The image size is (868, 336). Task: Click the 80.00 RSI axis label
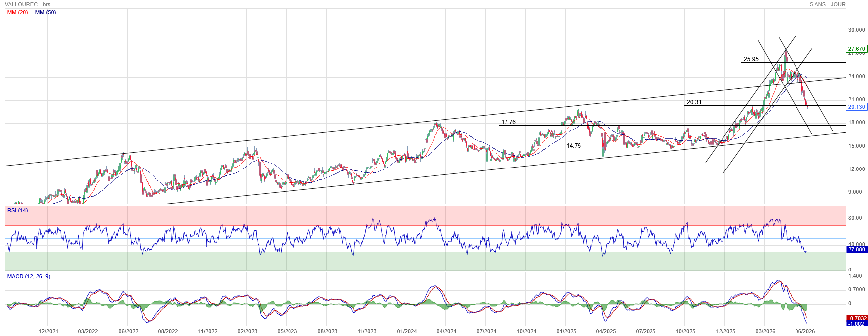pyautogui.click(x=855, y=218)
